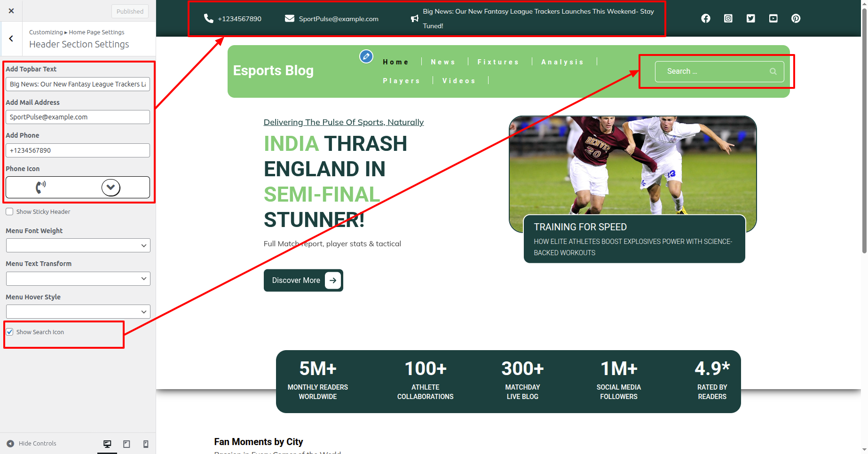Open the Menu Font Weight dropdown
The width and height of the screenshot is (868, 454).
pos(78,245)
